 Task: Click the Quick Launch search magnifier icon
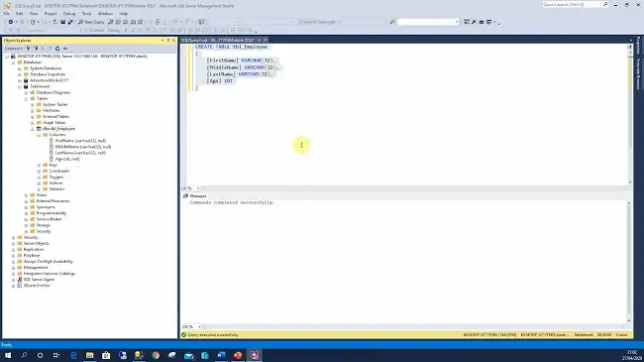605,5
